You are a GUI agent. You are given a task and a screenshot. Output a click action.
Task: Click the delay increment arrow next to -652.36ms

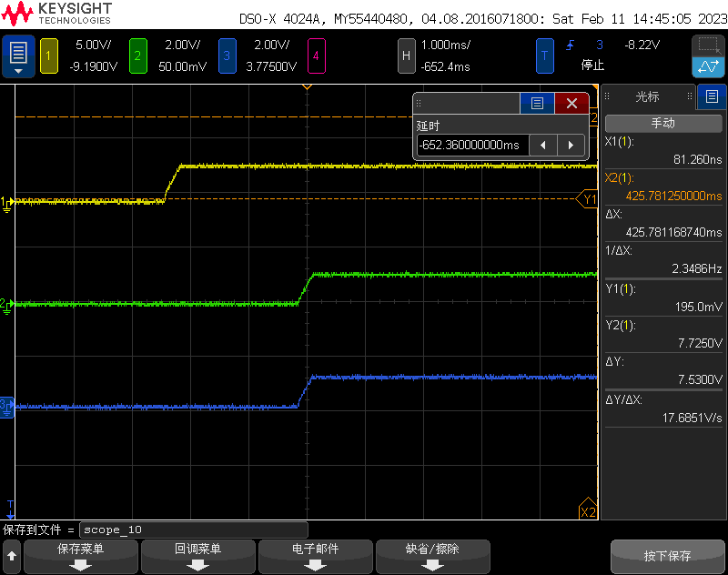(x=572, y=144)
